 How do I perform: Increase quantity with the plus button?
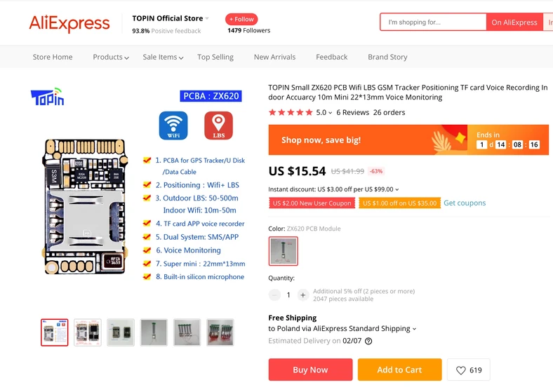(x=302, y=295)
